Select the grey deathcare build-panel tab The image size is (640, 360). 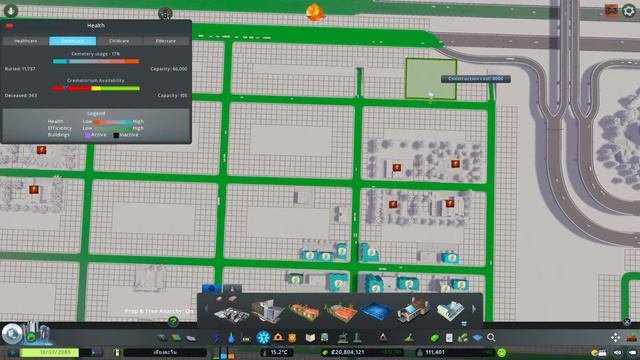click(x=232, y=289)
